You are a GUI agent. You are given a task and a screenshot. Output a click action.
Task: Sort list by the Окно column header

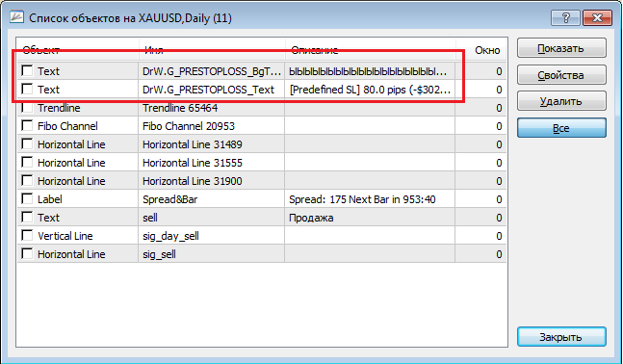[x=481, y=50]
